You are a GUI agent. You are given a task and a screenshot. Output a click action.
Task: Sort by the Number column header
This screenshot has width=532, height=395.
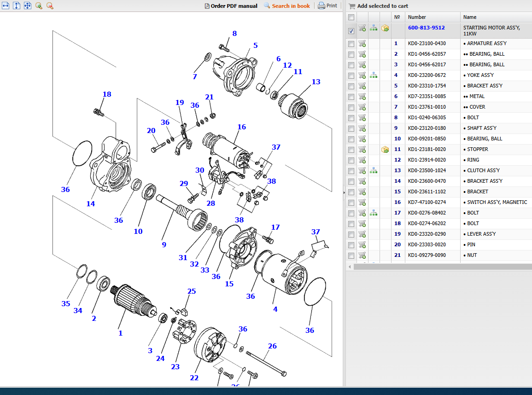[417, 17]
